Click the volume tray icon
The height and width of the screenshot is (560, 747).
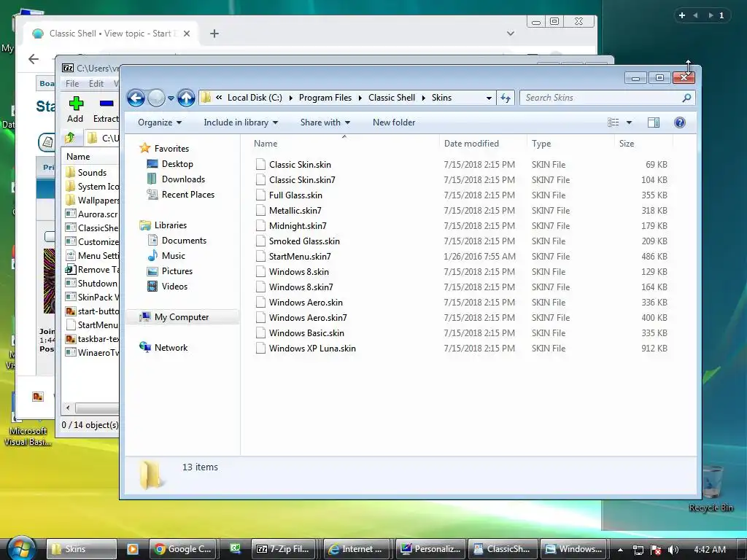[673, 550]
